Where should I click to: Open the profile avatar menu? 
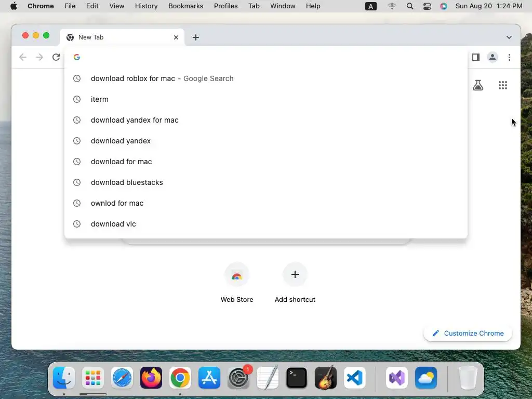click(x=493, y=57)
